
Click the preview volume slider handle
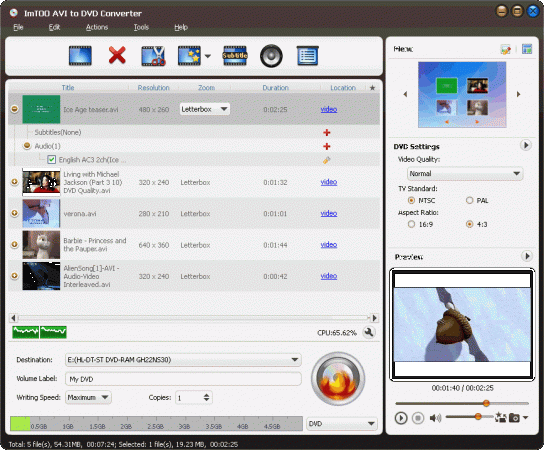click(478, 416)
